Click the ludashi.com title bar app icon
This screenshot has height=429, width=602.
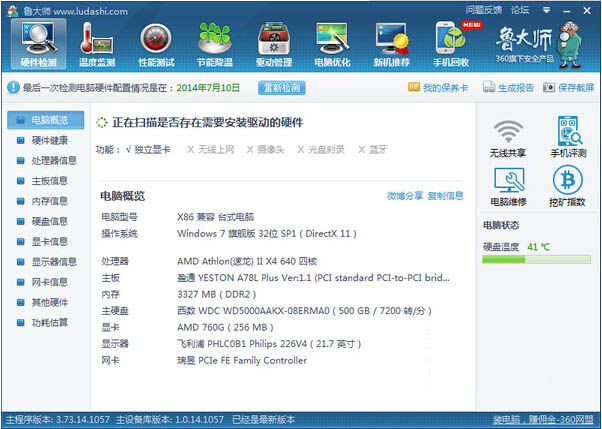point(13,12)
